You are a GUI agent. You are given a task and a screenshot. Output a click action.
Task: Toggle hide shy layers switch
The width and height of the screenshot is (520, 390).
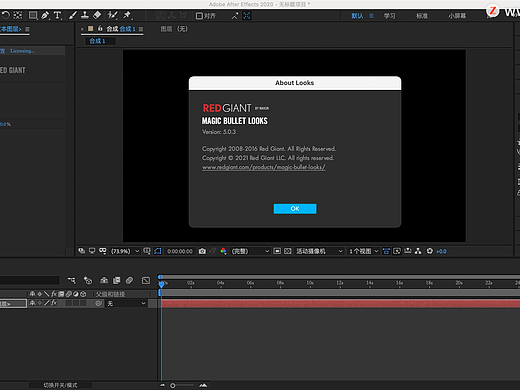click(104, 280)
